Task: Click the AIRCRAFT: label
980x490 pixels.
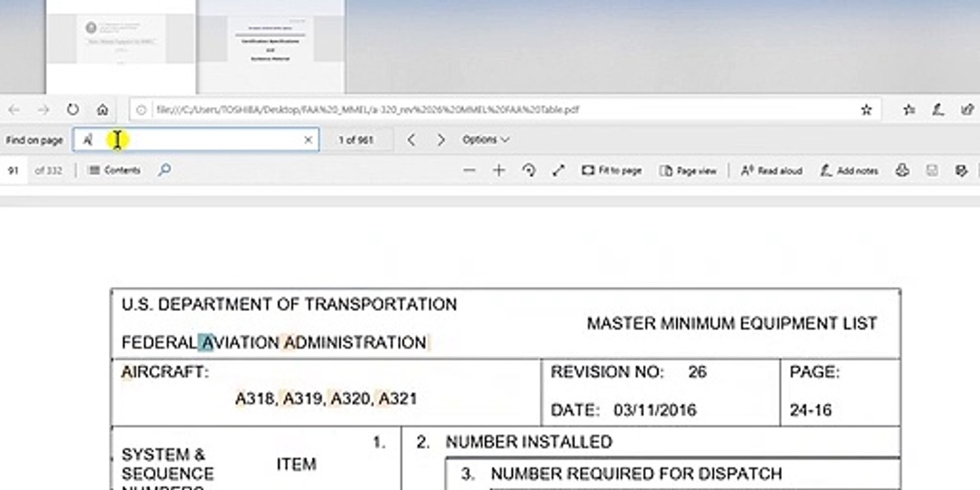Action: pos(165,373)
